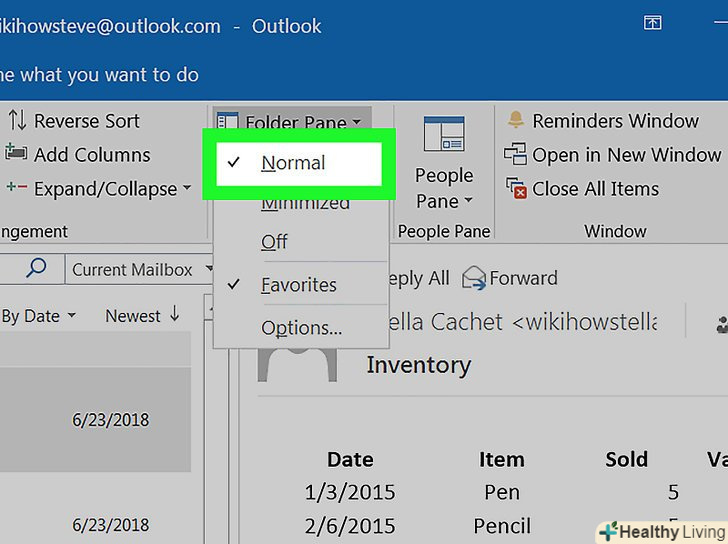Viewport: 728px width, 544px height.
Task: Click the Reminders Window bell icon
Action: coord(515,120)
